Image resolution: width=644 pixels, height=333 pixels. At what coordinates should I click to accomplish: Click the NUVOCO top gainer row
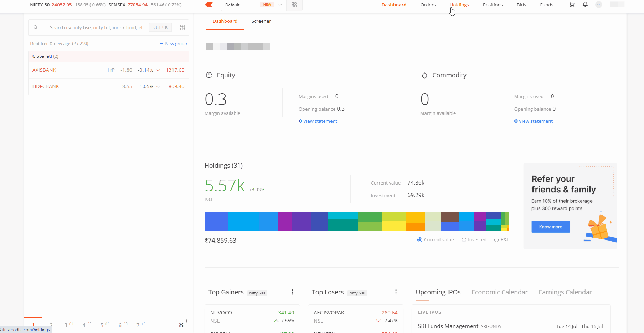pyautogui.click(x=252, y=317)
